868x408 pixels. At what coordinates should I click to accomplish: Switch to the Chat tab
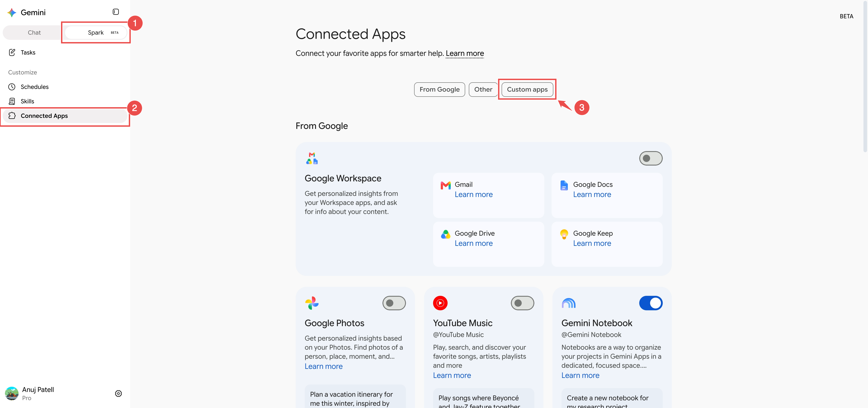pyautogui.click(x=34, y=32)
